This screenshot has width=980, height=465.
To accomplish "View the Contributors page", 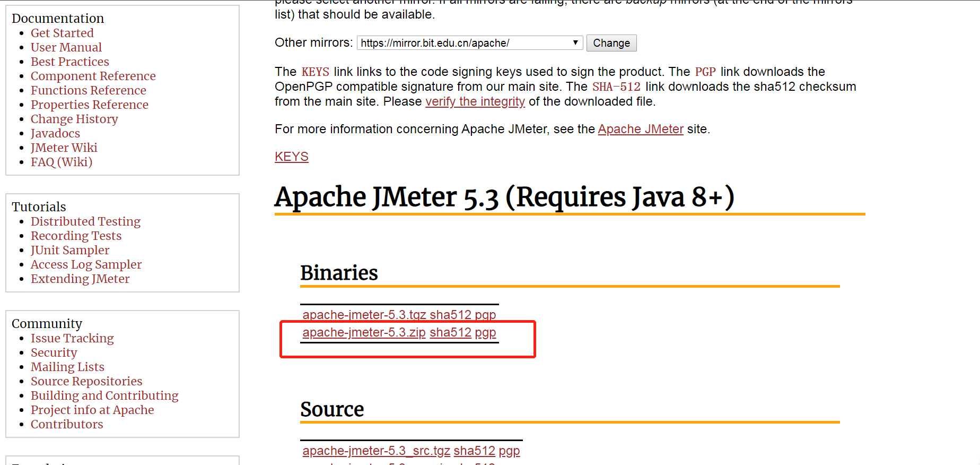I will coord(67,424).
